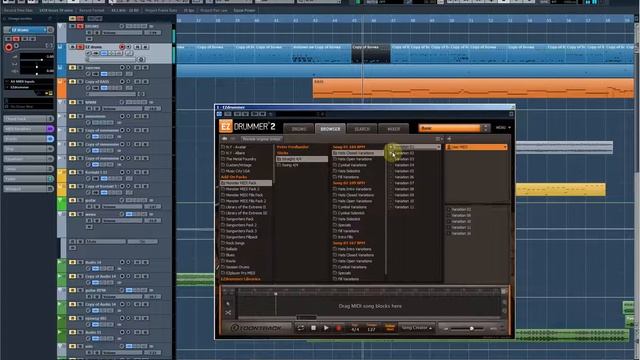This screenshot has width=640, height=360.
Task: Start playback in EZdrummer transport
Action: (326, 328)
